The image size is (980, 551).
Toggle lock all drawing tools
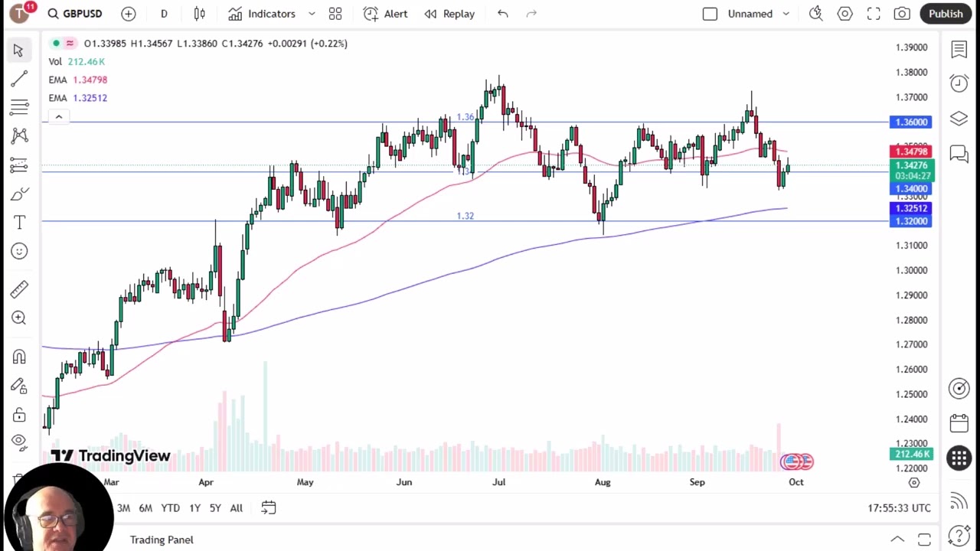19,415
